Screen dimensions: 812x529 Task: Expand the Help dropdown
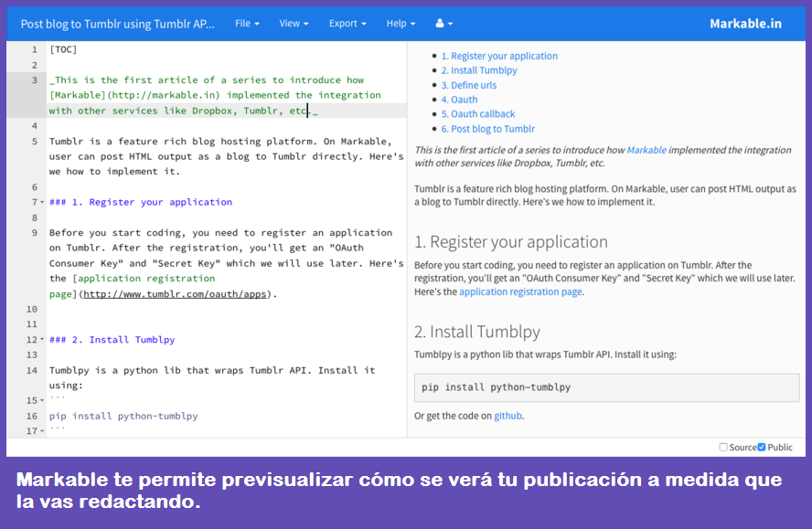401,24
